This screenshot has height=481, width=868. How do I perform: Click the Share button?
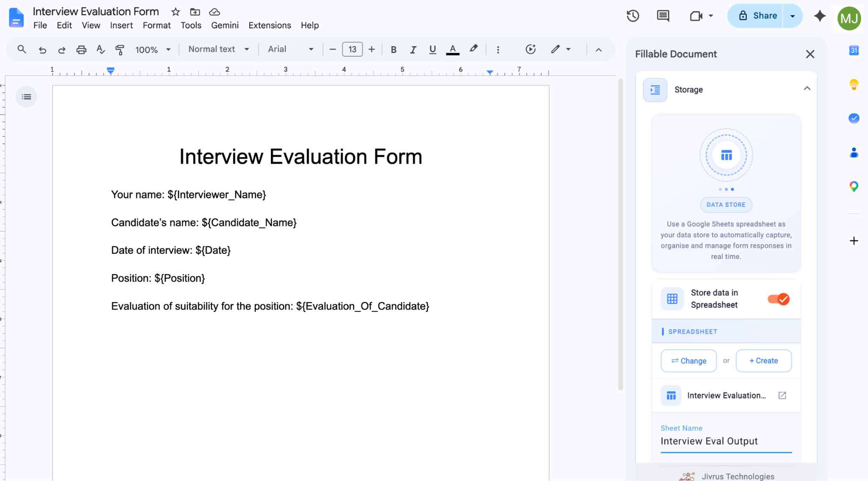(755, 16)
